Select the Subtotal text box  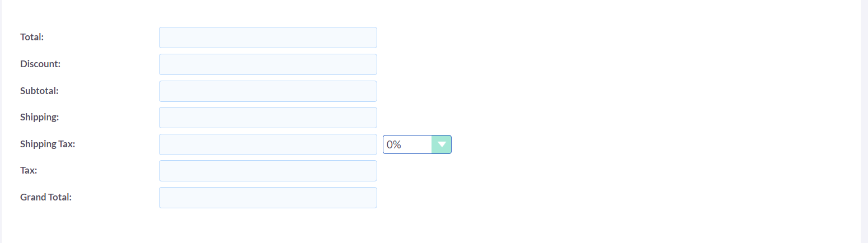(268, 91)
